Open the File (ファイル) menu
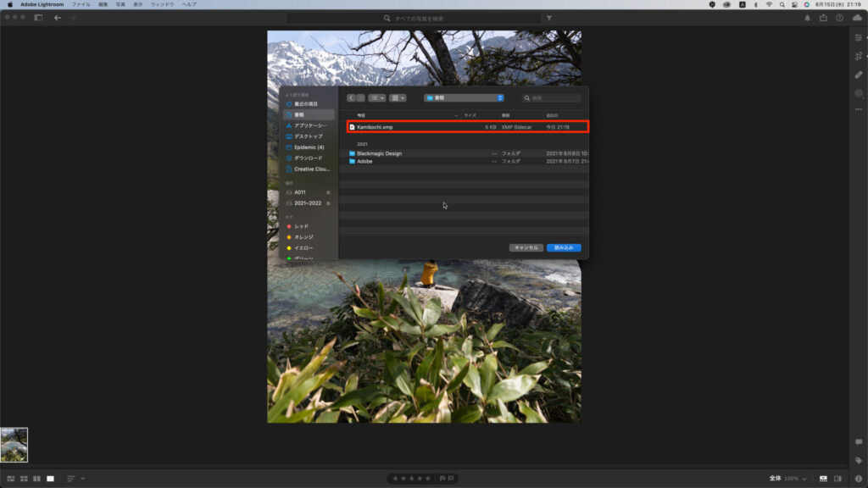The height and width of the screenshot is (488, 868). point(81,4)
